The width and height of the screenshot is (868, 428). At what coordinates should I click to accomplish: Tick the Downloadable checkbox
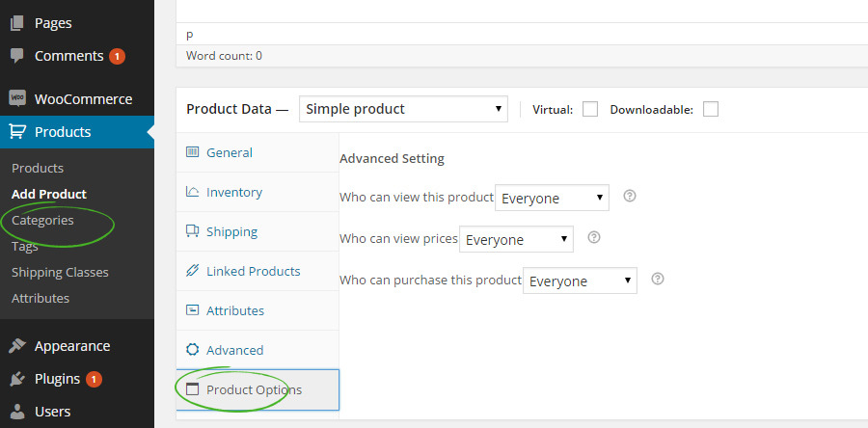point(711,109)
